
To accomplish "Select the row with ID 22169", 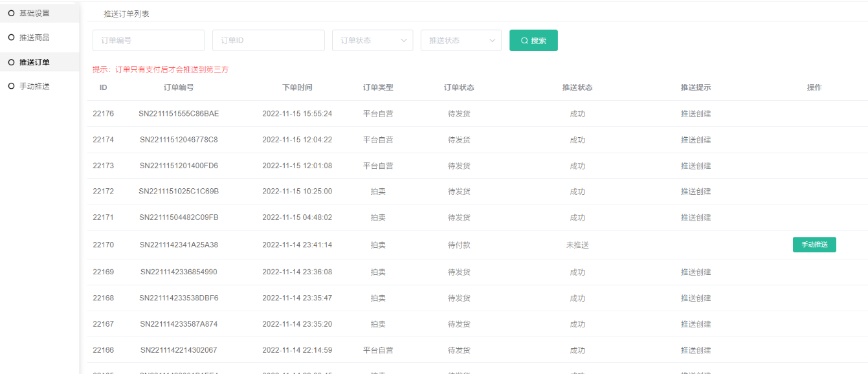I will (x=103, y=272).
